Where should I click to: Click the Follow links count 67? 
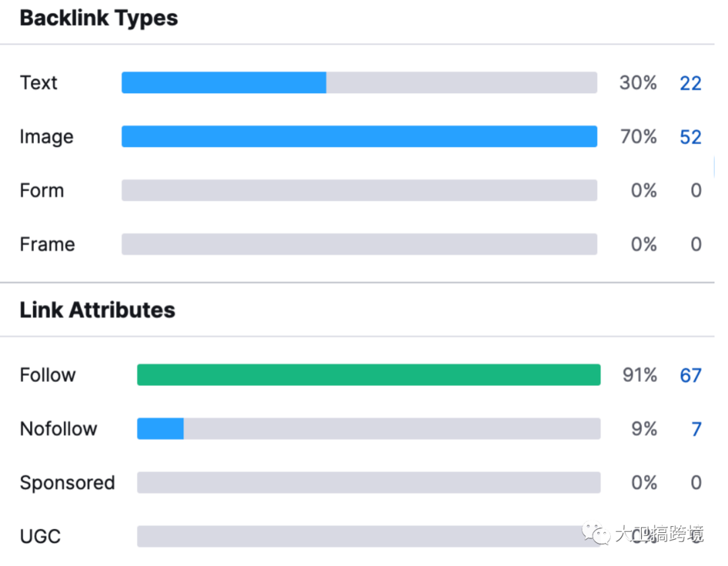click(690, 375)
